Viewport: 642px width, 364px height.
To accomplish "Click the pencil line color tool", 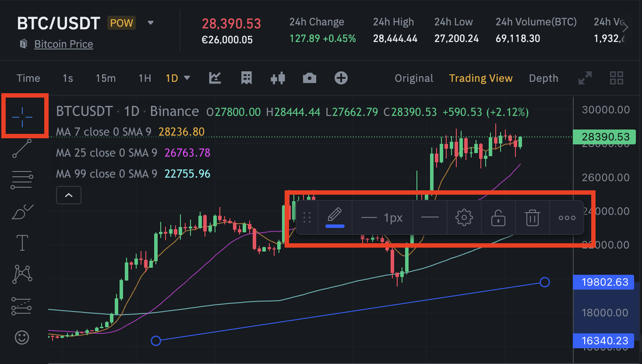I will click(335, 217).
